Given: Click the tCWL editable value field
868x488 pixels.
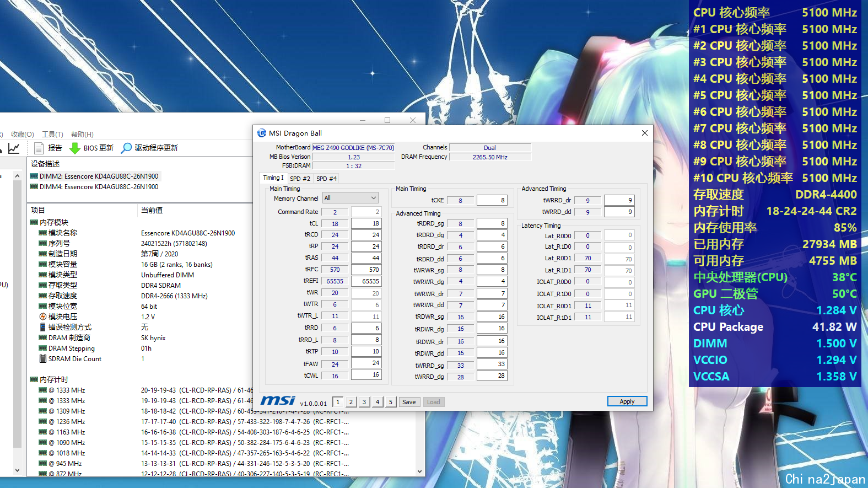Looking at the screenshot, I should 366,374.
